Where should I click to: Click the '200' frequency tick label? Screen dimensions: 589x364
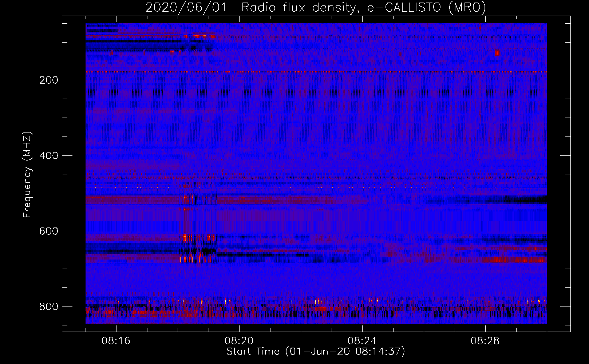[x=49, y=80]
